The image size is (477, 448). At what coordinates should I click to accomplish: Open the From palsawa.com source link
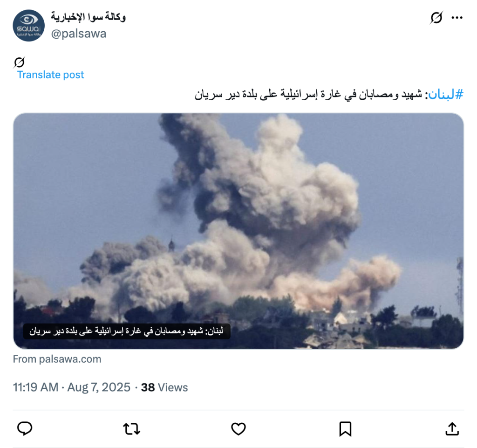click(57, 359)
